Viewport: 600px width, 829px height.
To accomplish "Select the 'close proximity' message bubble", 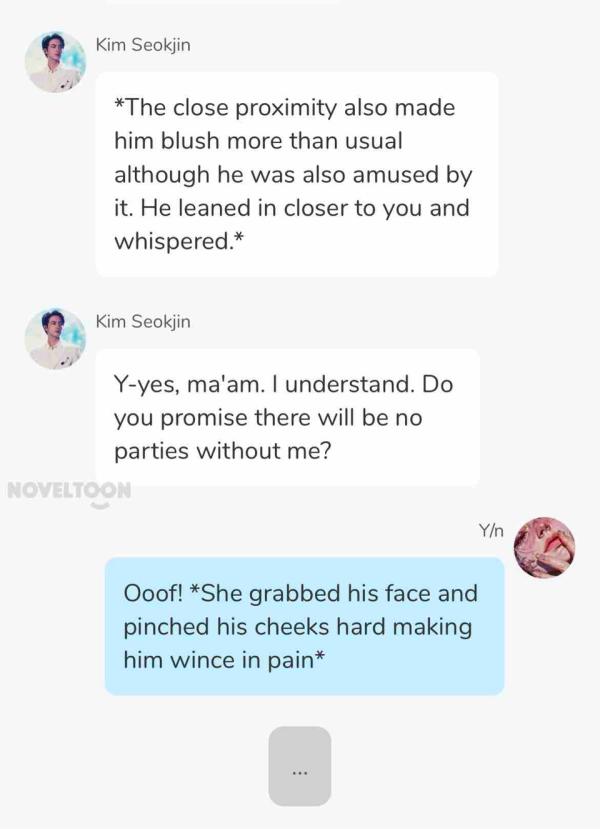I will [297, 174].
